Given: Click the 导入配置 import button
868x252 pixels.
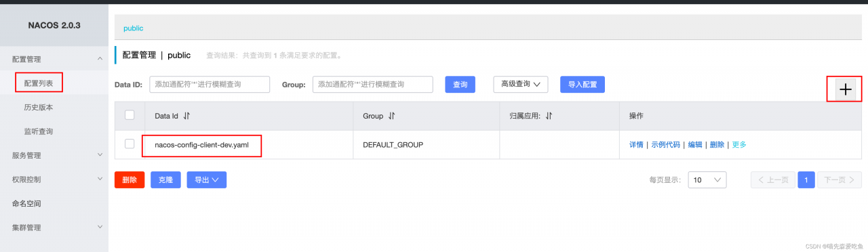Looking at the screenshot, I should click(583, 84).
